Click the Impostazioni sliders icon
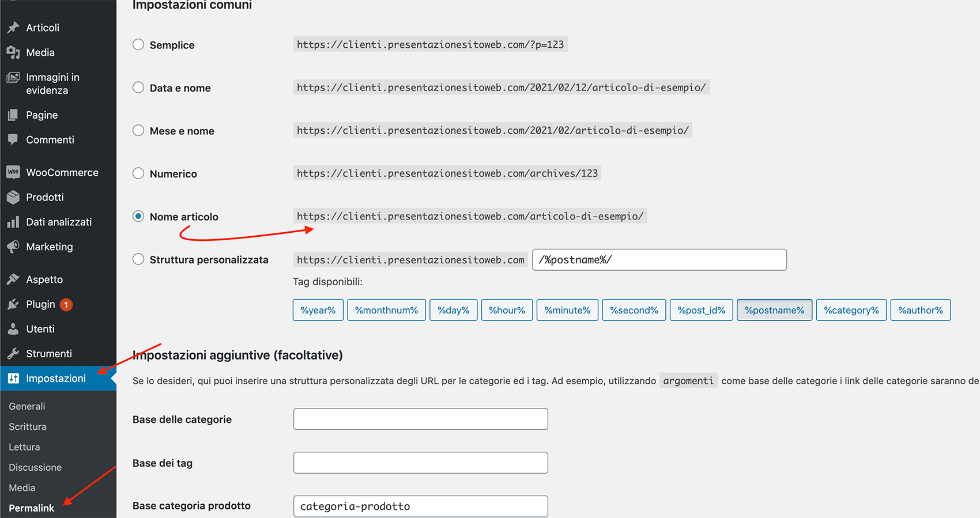Screen dimensions: 980x518 click(13, 379)
